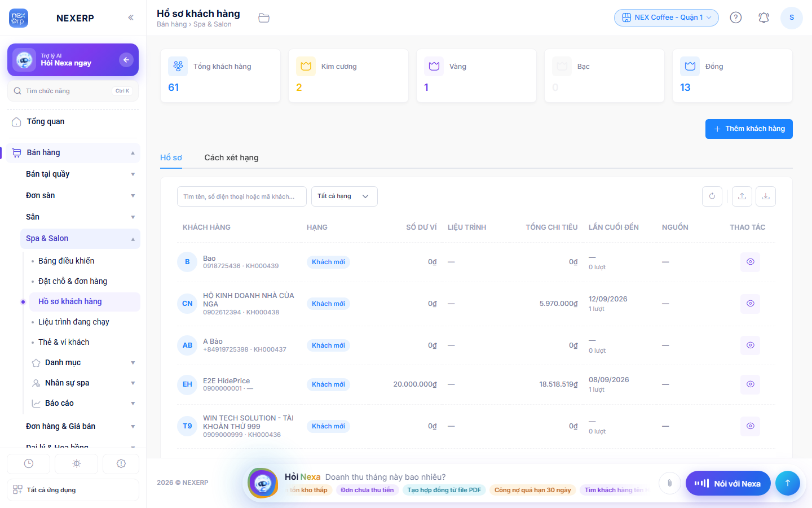Open the Tất cả hạng filter dropdown
This screenshot has width=812, height=508.
pyautogui.click(x=345, y=196)
